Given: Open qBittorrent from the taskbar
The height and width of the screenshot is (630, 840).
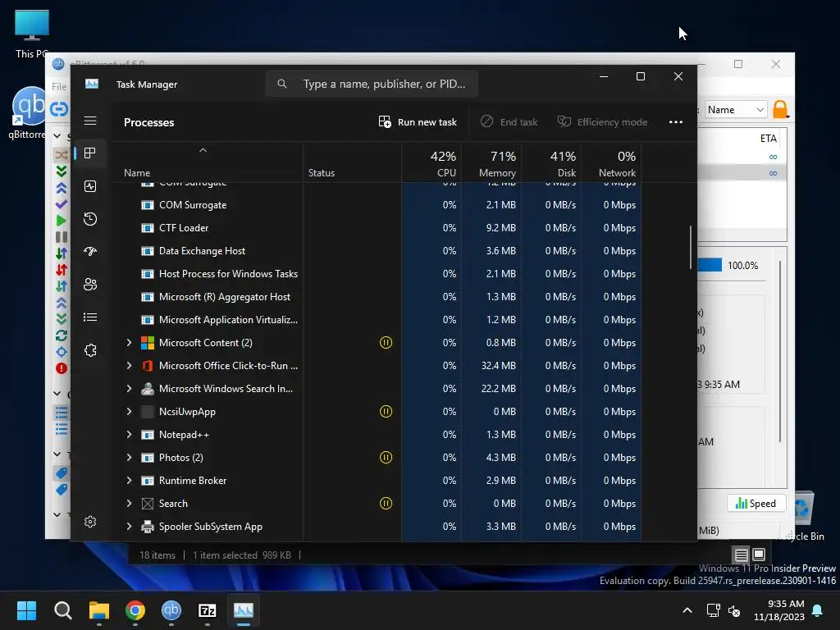Looking at the screenshot, I should coord(171,610).
